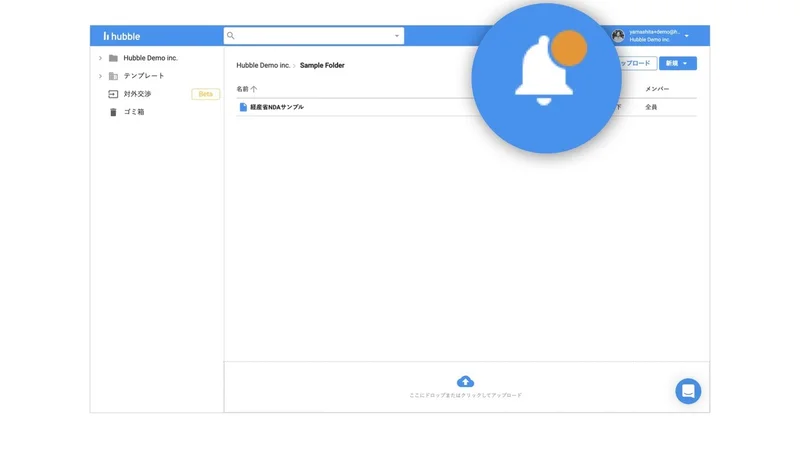Open the 新規 dropdown button

(x=678, y=63)
